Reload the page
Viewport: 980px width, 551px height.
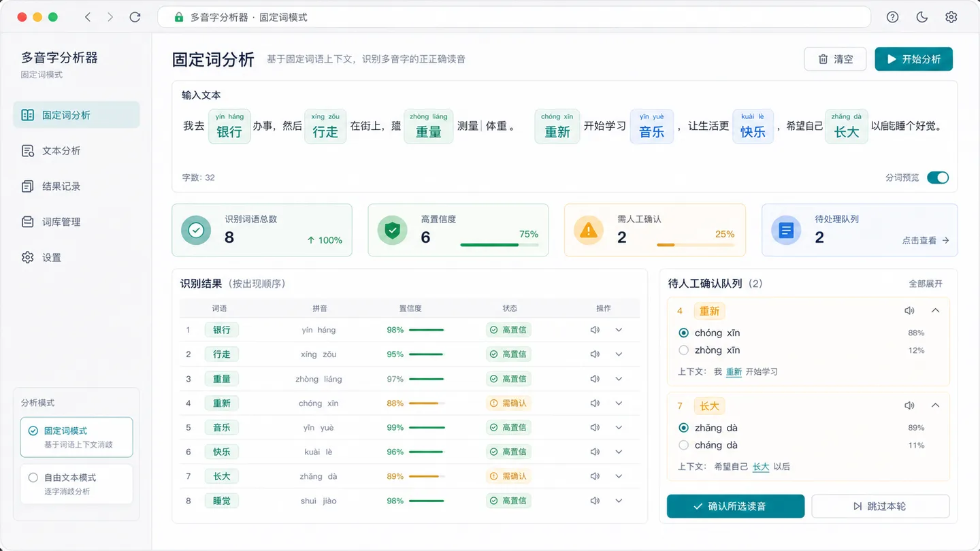[x=135, y=17]
